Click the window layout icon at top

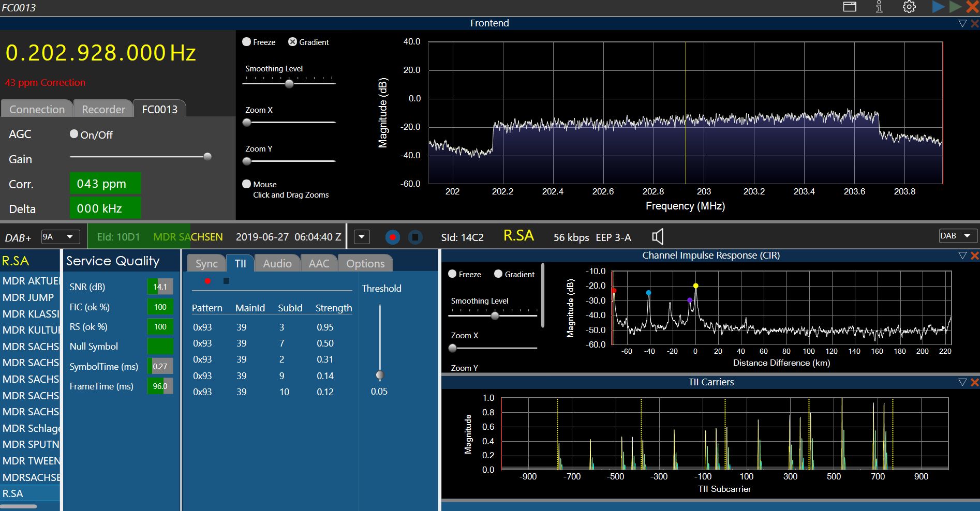coord(850,7)
